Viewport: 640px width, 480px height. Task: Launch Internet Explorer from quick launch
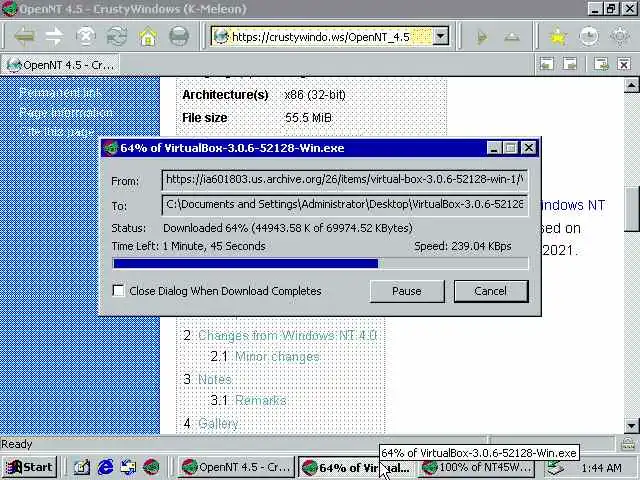[105, 467]
